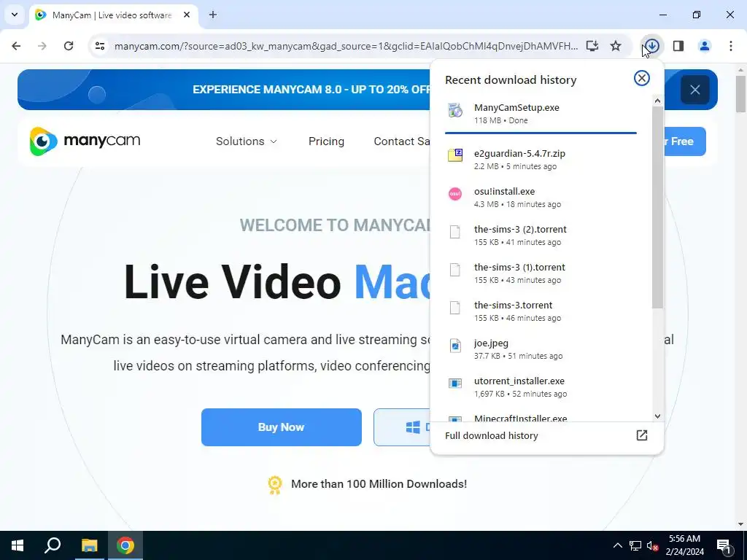747x560 pixels.
Task: Click 'More than 100 Million Downloads!' text
Action: [x=379, y=484]
